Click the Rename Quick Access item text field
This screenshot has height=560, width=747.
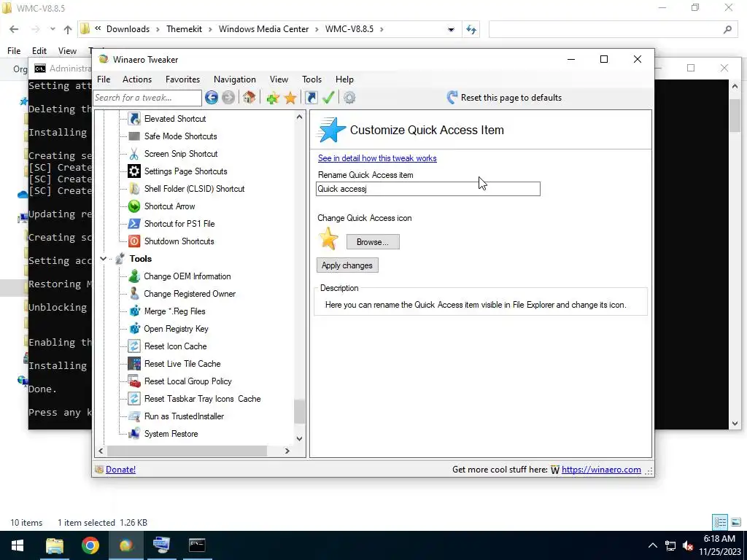427,189
